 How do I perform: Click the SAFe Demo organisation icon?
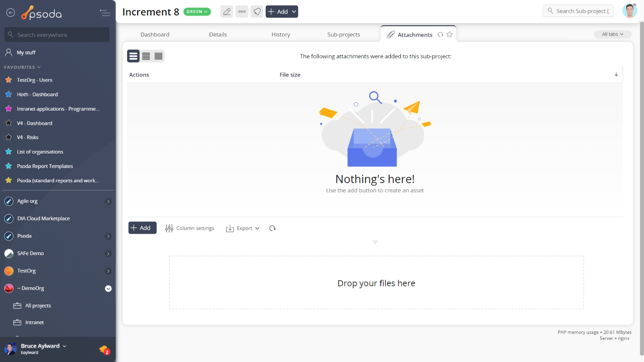coord(9,253)
